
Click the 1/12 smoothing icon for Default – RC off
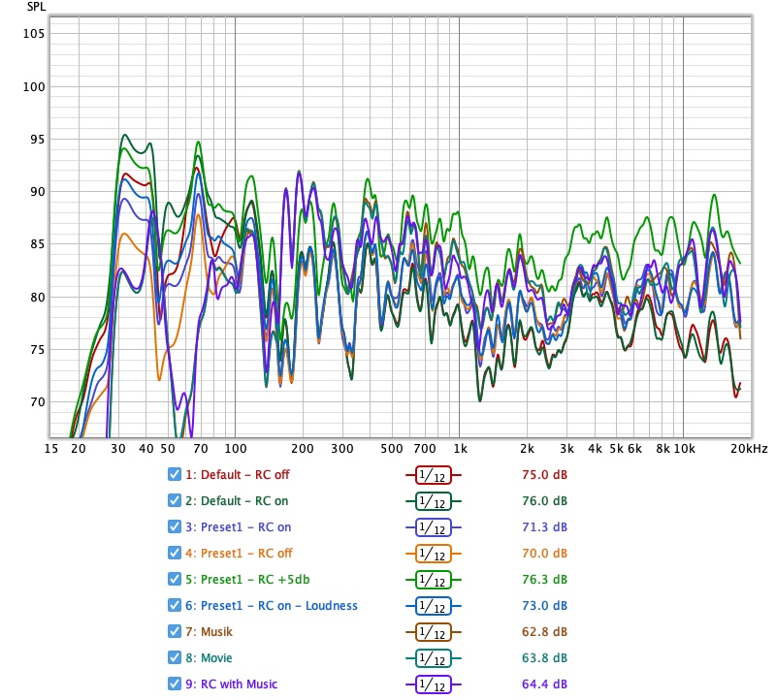coord(433,475)
